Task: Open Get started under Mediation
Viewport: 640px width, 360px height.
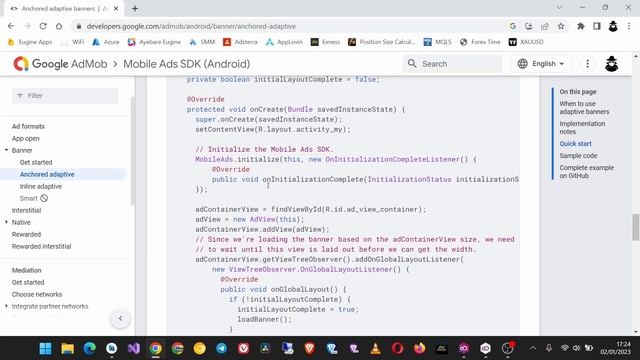Action: [28, 282]
